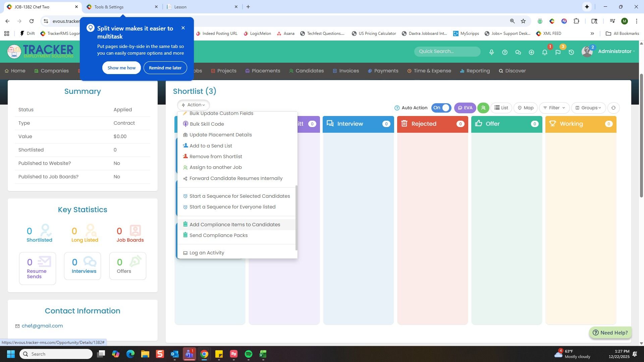Click the plus quick-add icon in header
The image size is (644, 362).
531,52
